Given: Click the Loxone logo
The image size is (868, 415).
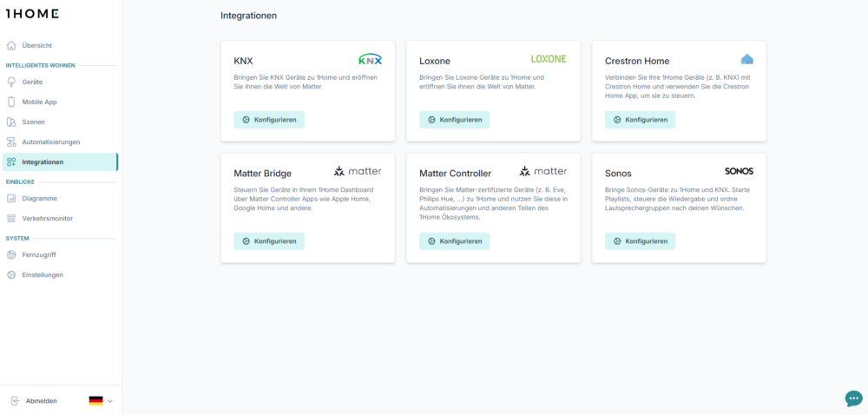Looking at the screenshot, I should click(549, 59).
